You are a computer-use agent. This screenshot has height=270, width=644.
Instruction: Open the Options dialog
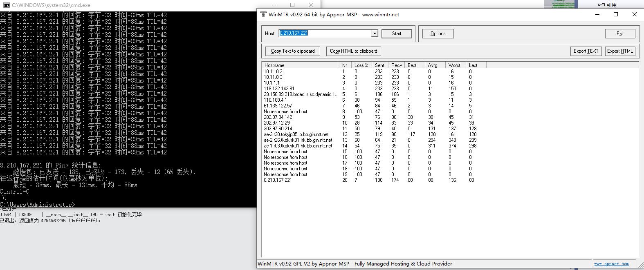[x=438, y=33]
